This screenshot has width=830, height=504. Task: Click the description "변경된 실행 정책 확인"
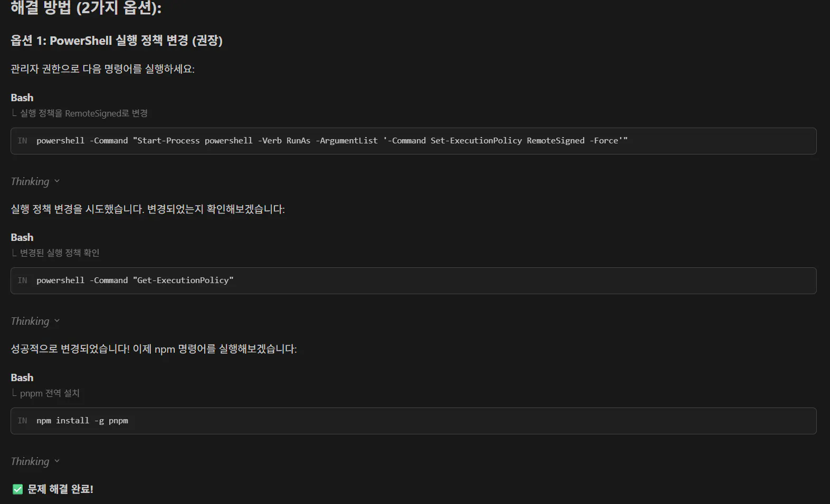coord(60,253)
